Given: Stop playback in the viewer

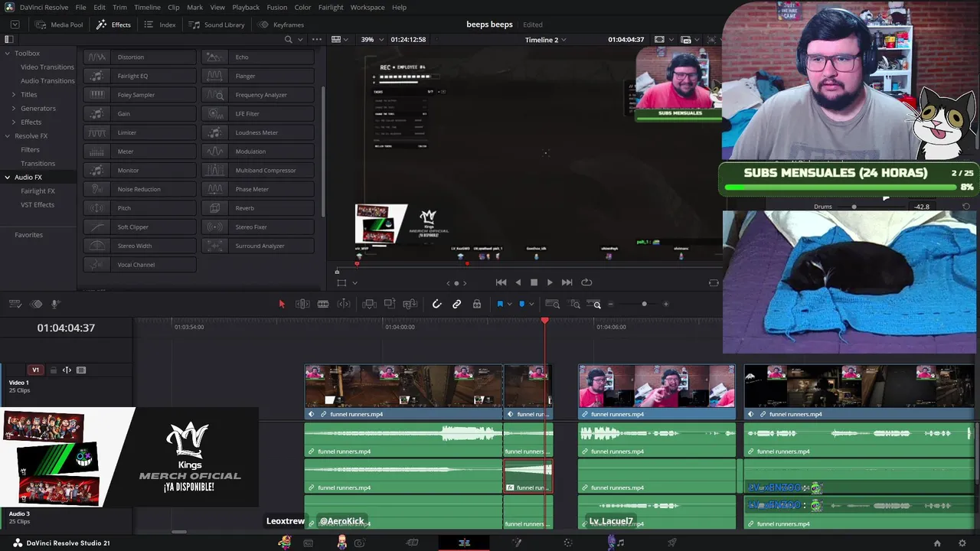Looking at the screenshot, I should click(x=534, y=282).
